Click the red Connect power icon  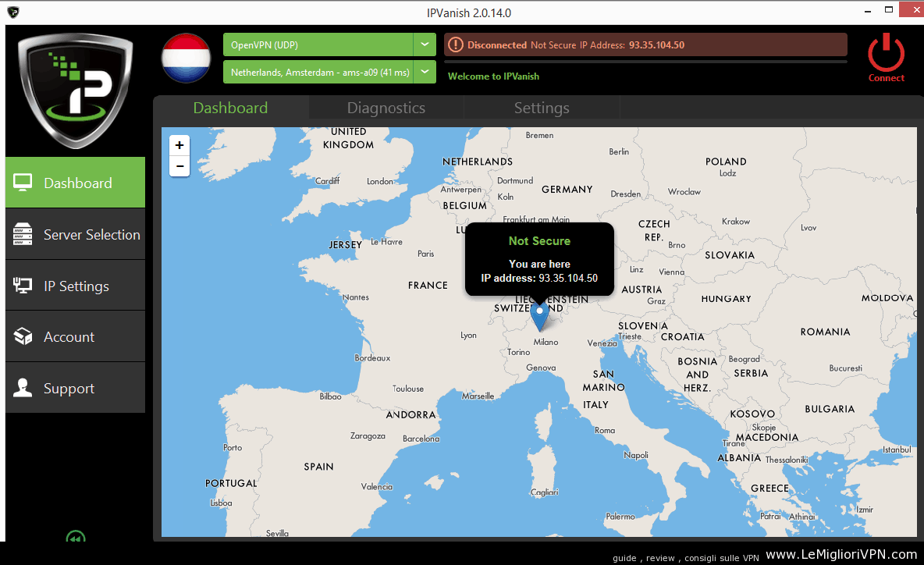[886, 54]
